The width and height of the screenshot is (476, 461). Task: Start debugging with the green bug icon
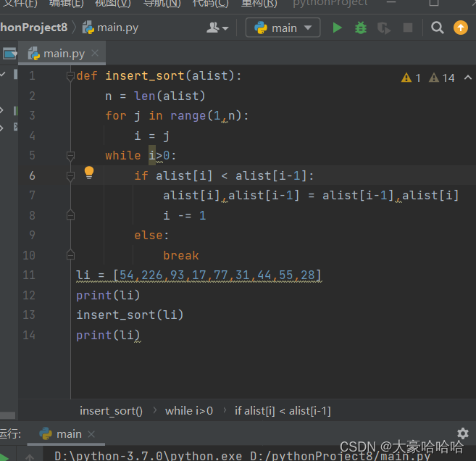[361, 28]
